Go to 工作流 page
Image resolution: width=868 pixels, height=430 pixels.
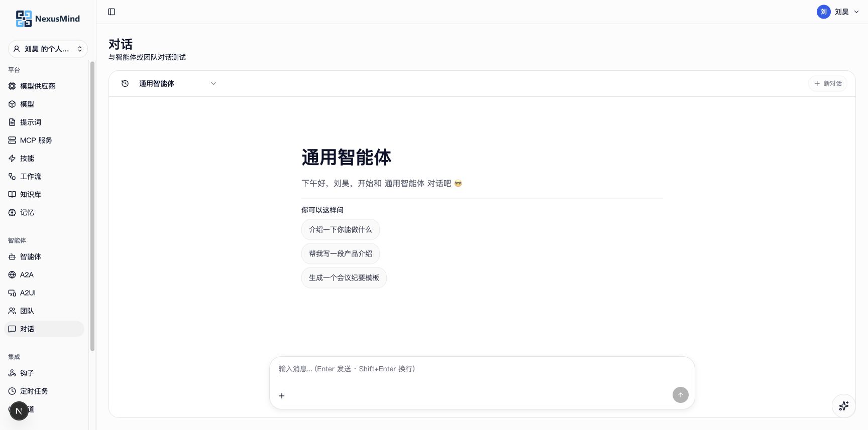tap(44, 177)
